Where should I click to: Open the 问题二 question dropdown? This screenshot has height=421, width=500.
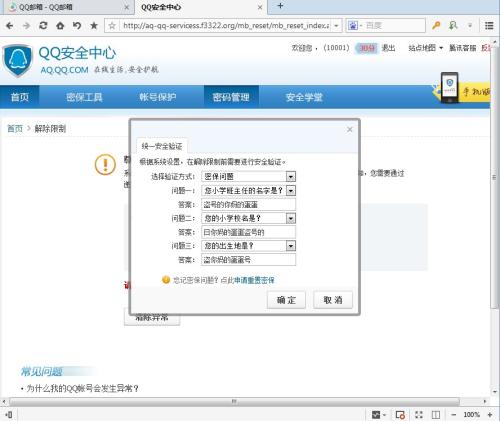click(248, 218)
